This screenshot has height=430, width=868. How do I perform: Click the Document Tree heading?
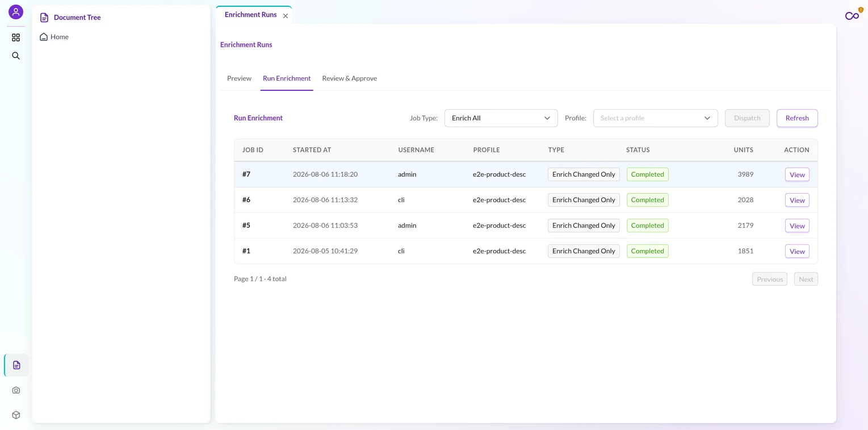(77, 18)
